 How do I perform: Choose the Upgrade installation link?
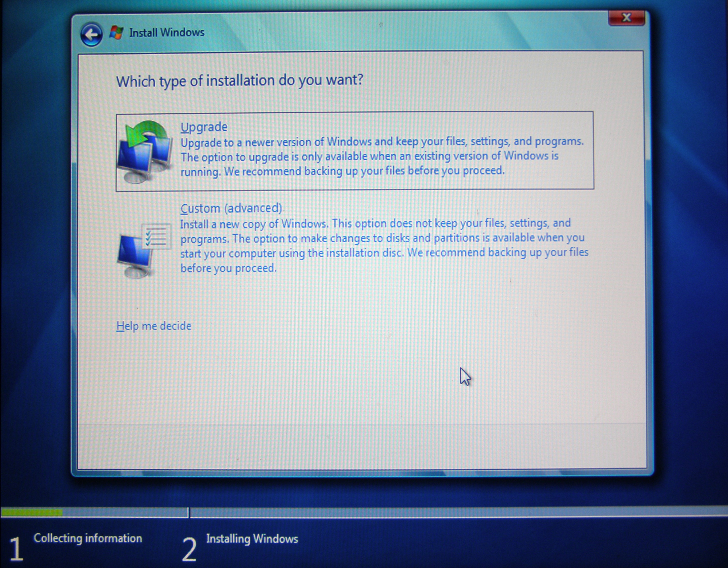coord(204,127)
